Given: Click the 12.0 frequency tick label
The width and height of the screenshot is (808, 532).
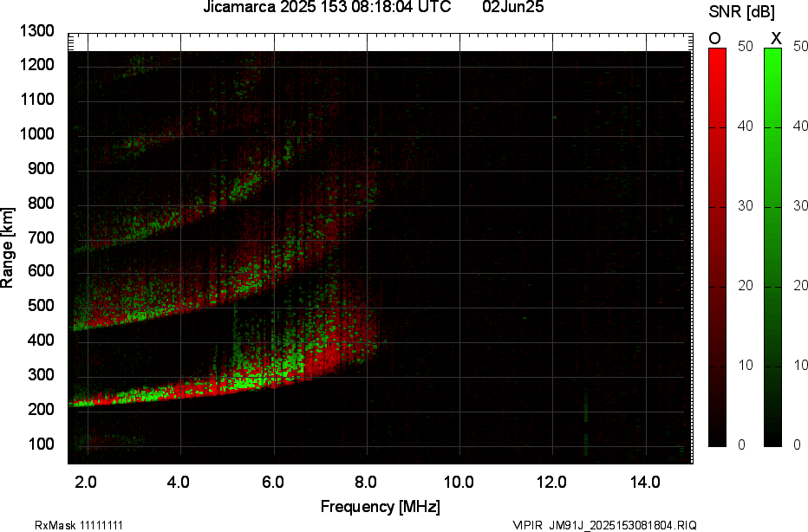Looking at the screenshot, I should (552, 483).
